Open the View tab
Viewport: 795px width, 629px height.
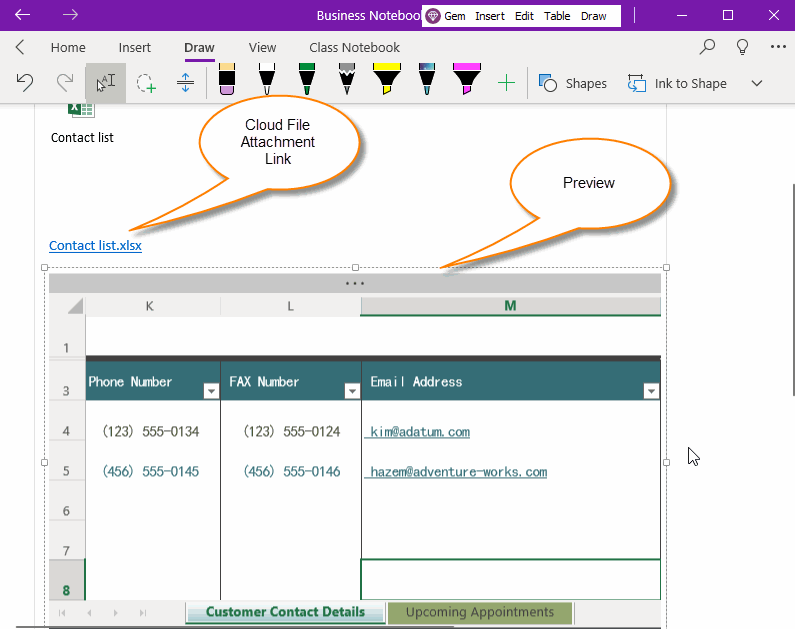tap(262, 48)
